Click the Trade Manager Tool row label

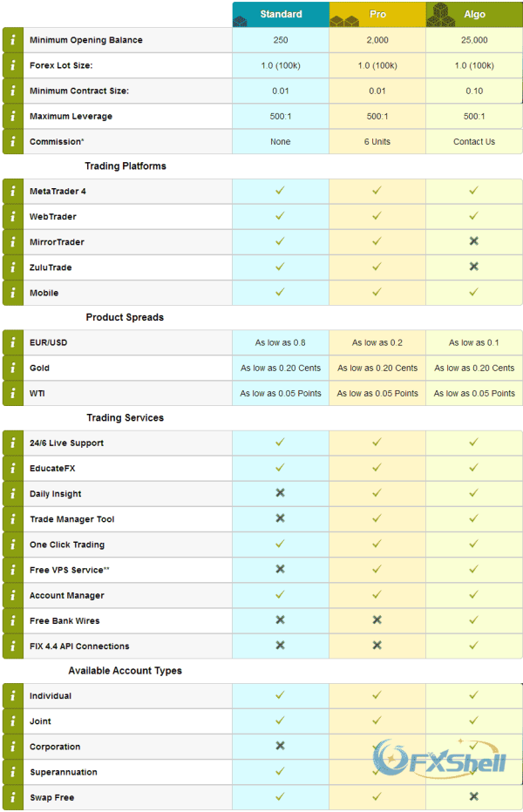72,519
